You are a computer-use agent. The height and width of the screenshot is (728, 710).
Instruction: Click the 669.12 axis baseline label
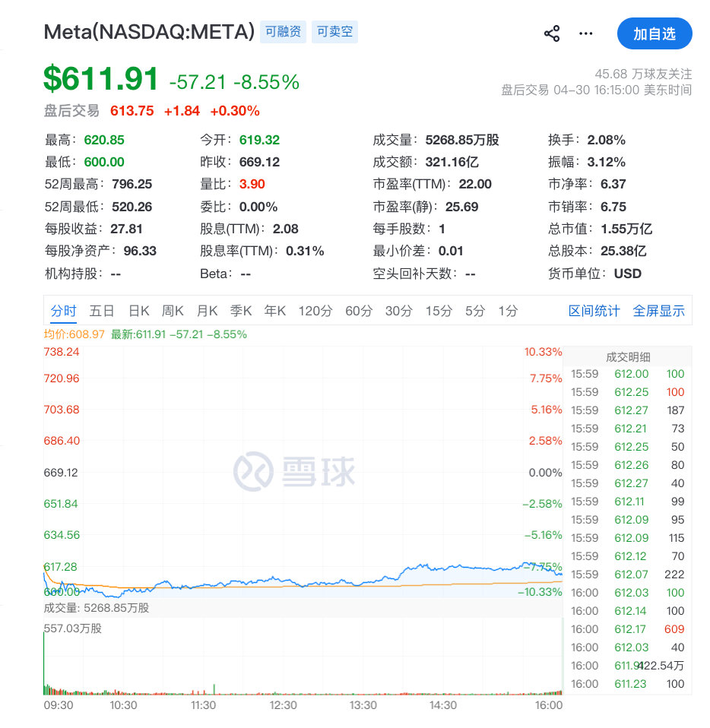[60, 472]
